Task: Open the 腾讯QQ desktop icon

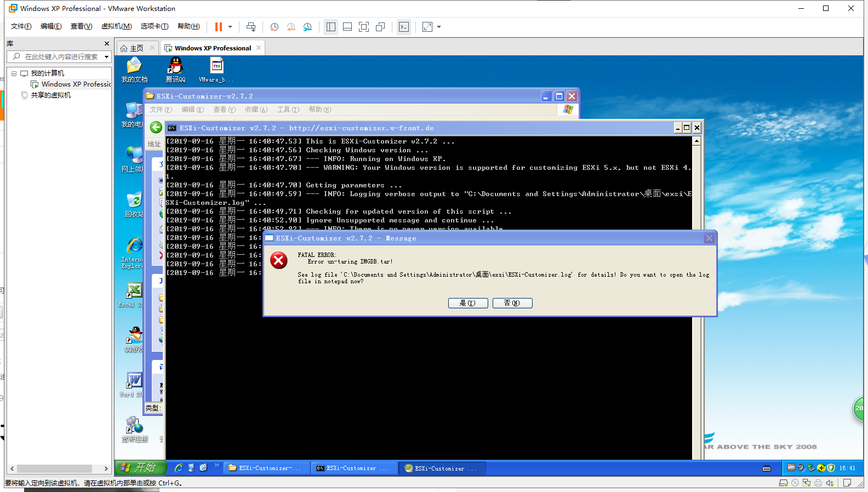Action: 175,70
